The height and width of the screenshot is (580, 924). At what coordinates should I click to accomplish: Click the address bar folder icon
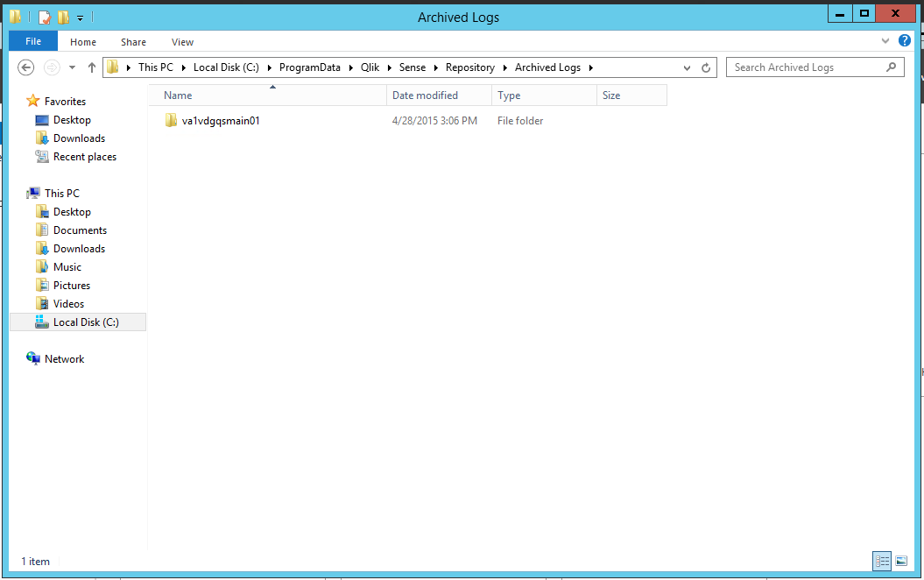(113, 67)
